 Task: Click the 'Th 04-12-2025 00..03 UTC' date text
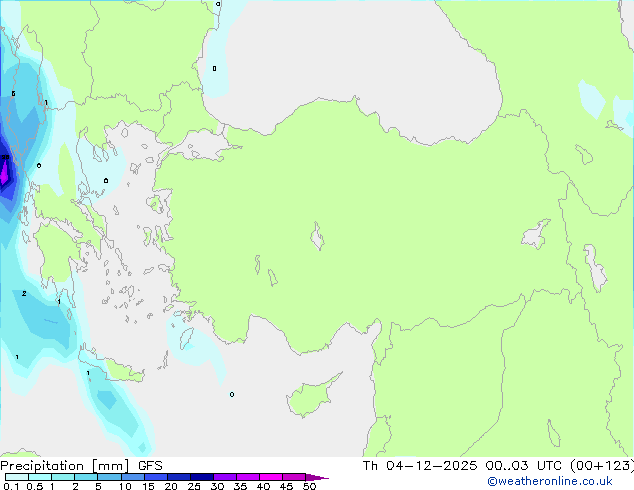click(x=462, y=466)
